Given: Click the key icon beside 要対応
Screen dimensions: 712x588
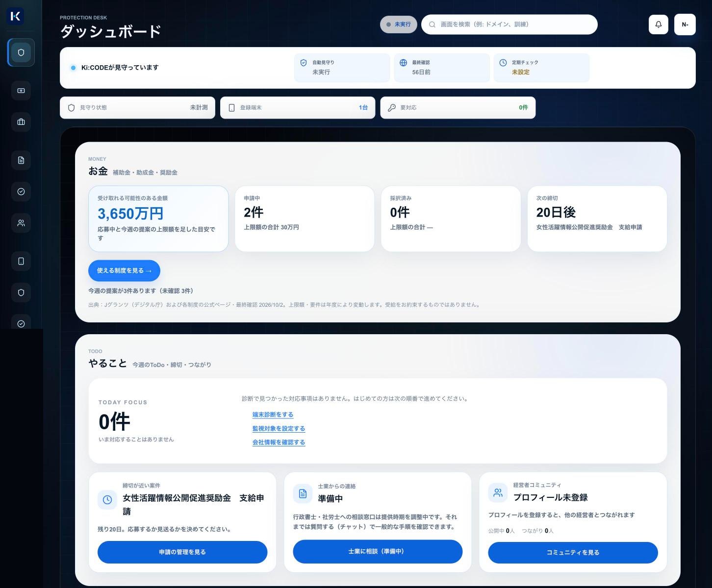Looking at the screenshot, I should 392,108.
